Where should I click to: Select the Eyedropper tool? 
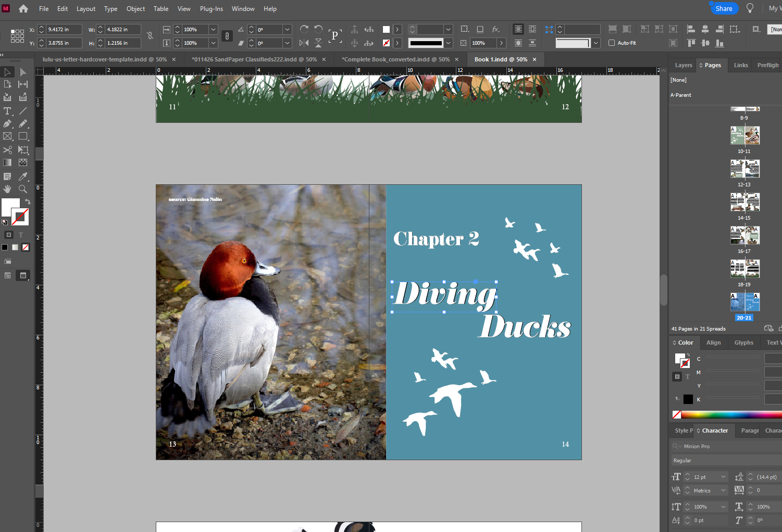click(x=23, y=176)
